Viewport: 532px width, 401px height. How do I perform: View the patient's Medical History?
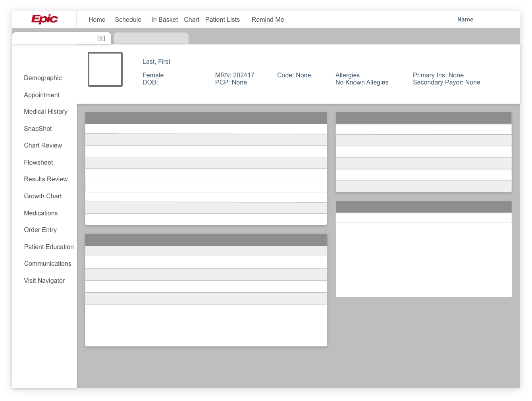pyautogui.click(x=46, y=111)
